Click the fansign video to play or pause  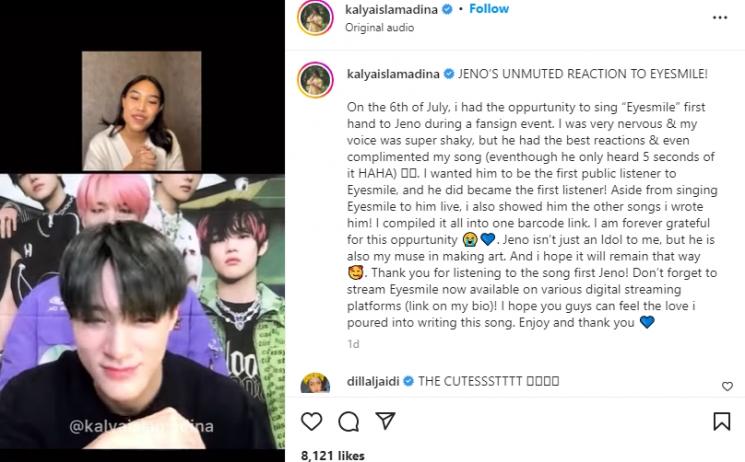pos(142,250)
